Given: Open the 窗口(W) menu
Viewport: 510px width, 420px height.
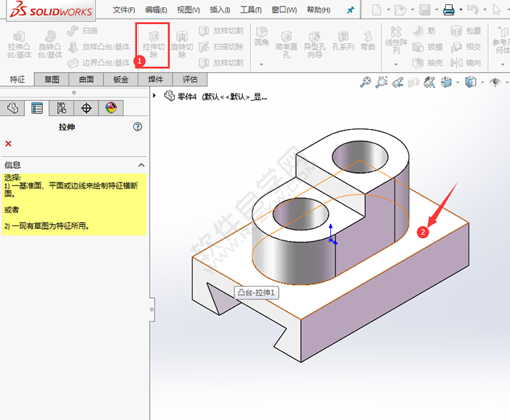Looking at the screenshot, I should (285, 10).
